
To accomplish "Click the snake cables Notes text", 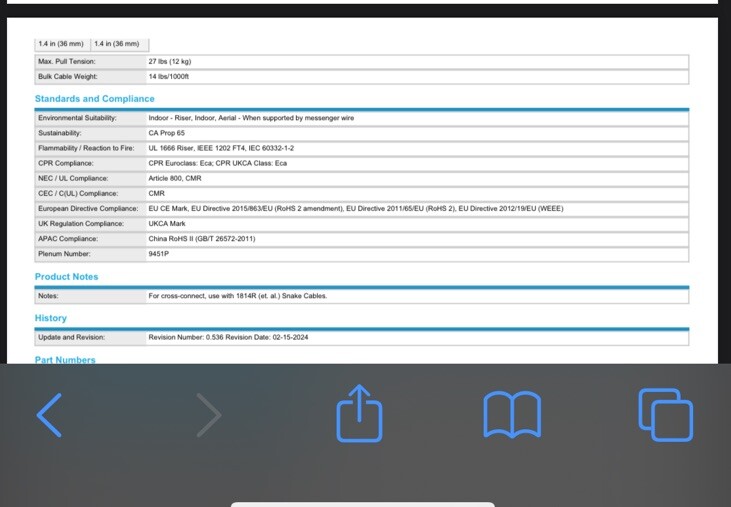I will point(238,296).
